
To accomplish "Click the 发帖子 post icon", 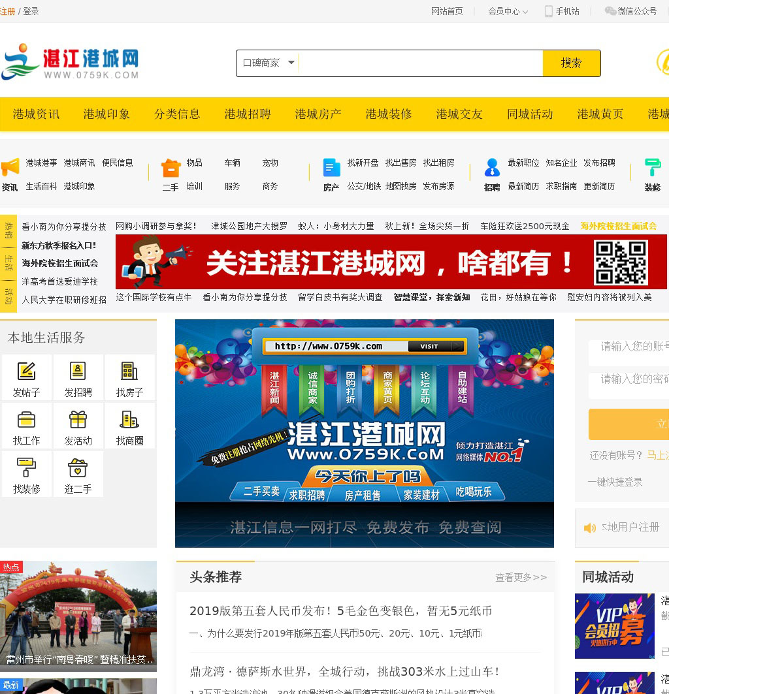I will coord(26,371).
